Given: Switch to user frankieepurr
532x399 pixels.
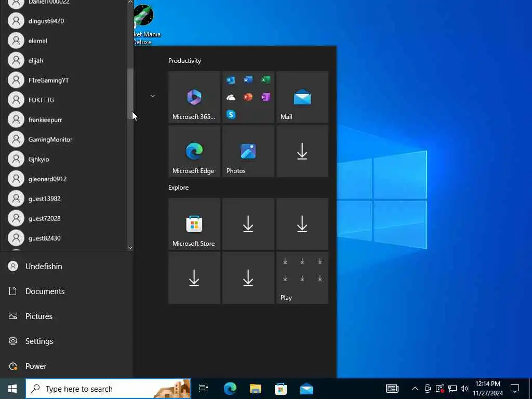Looking at the screenshot, I should coord(64,120).
